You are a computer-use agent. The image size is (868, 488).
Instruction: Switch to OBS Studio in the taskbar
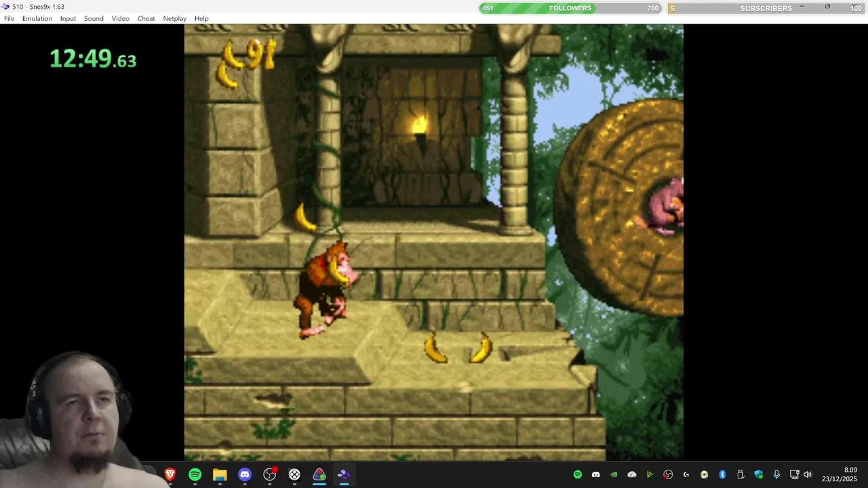click(x=270, y=474)
